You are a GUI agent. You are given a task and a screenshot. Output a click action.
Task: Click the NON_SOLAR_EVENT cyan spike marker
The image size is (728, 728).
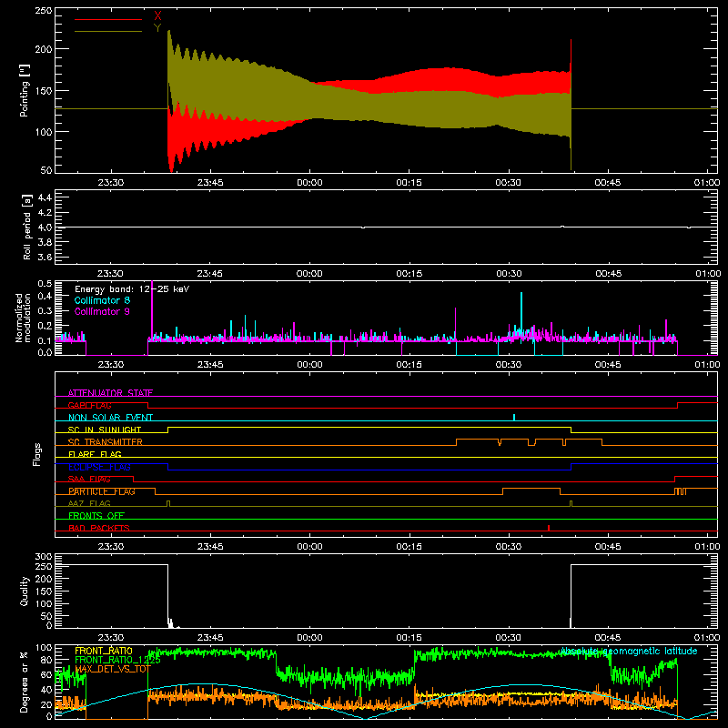click(514, 417)
